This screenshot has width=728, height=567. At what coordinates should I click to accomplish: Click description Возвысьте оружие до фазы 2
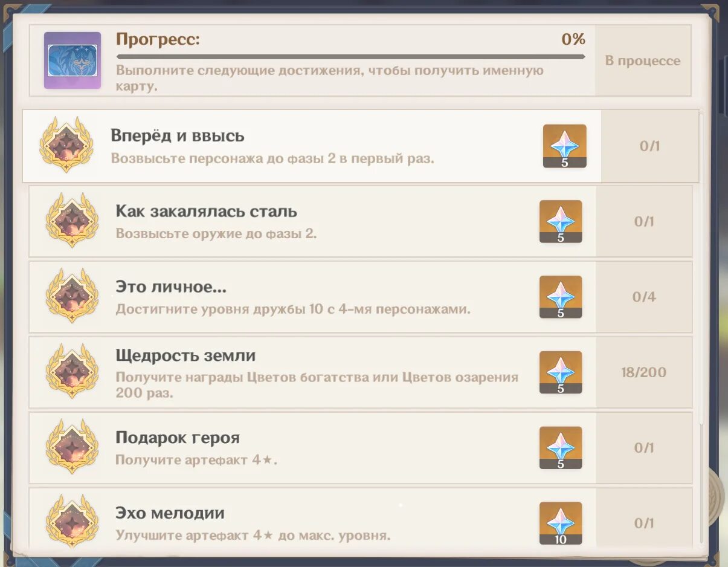click(x=216, y=233)
